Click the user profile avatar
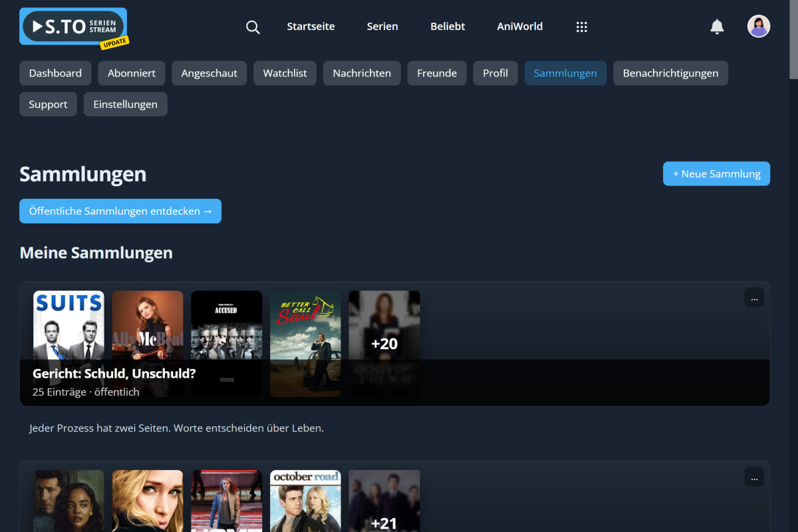This screenshot has height=532, width=798. [x=758, y=27]
